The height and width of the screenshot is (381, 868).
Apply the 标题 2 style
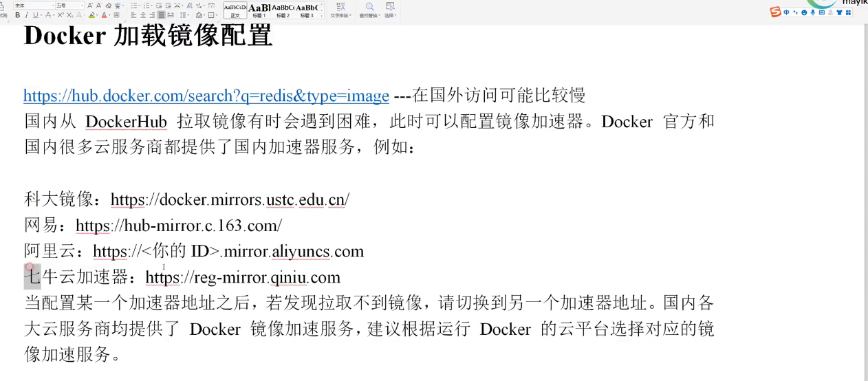(283, 10)
